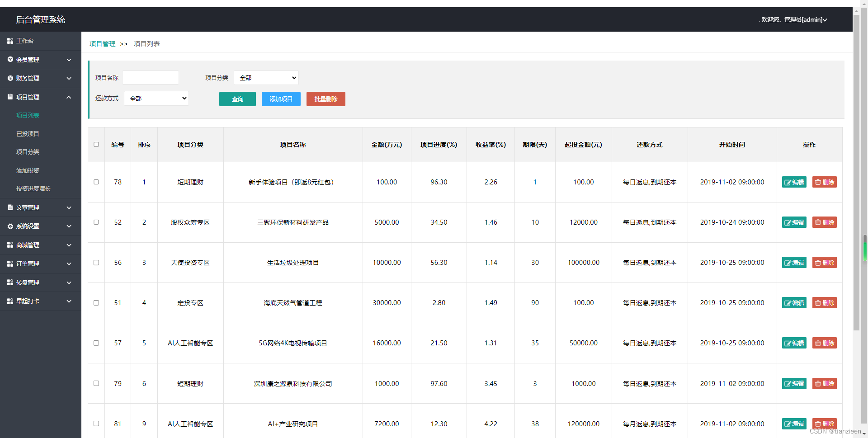The width and height of the screenshot is (868, 438).
Task: Select 添加投资 in the sidebar submenu
Action: coord(28,170)
